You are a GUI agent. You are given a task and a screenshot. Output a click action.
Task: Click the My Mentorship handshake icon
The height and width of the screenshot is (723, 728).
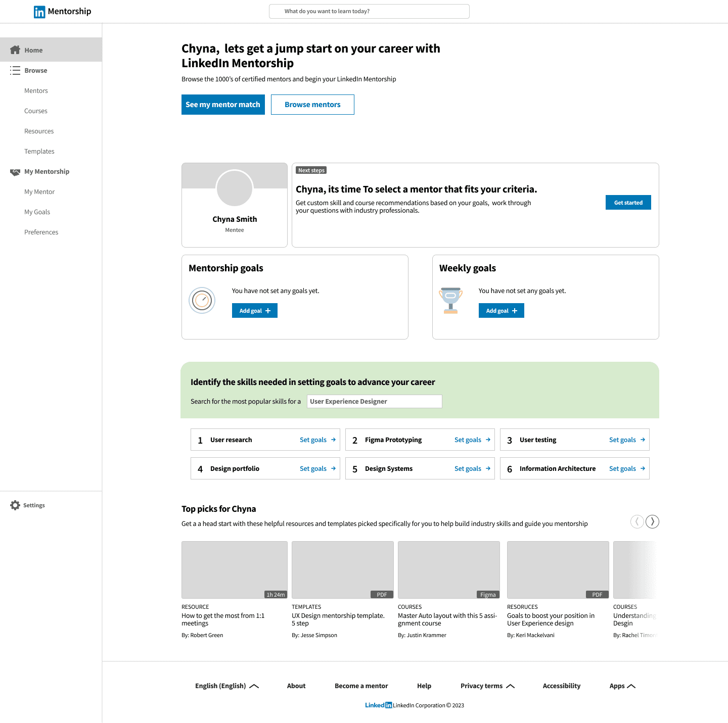coord(15,172)
